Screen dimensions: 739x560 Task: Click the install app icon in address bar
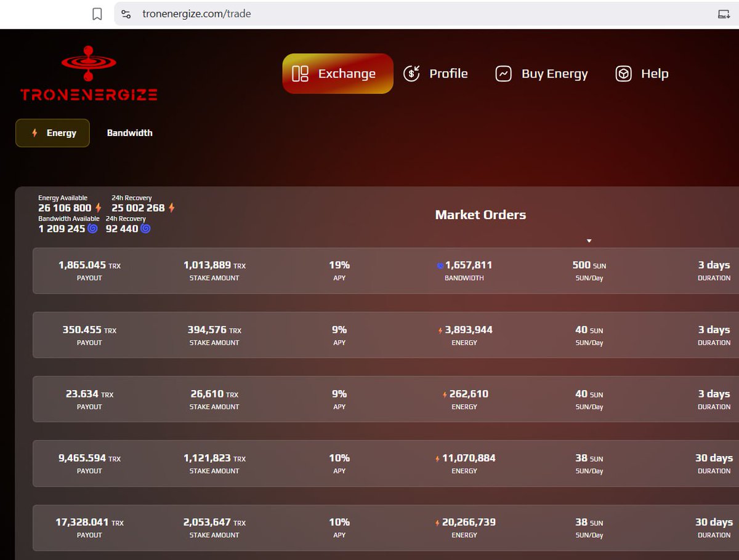coord(724,14)
